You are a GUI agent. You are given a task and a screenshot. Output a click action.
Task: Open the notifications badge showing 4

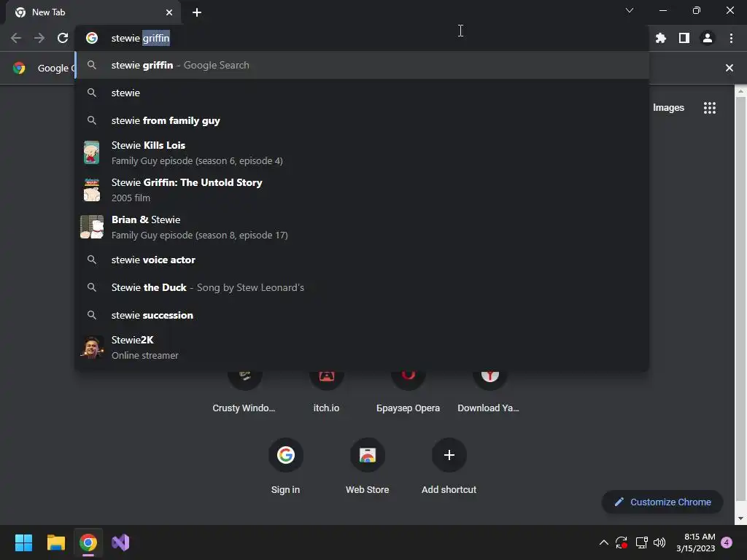[727, 542]
